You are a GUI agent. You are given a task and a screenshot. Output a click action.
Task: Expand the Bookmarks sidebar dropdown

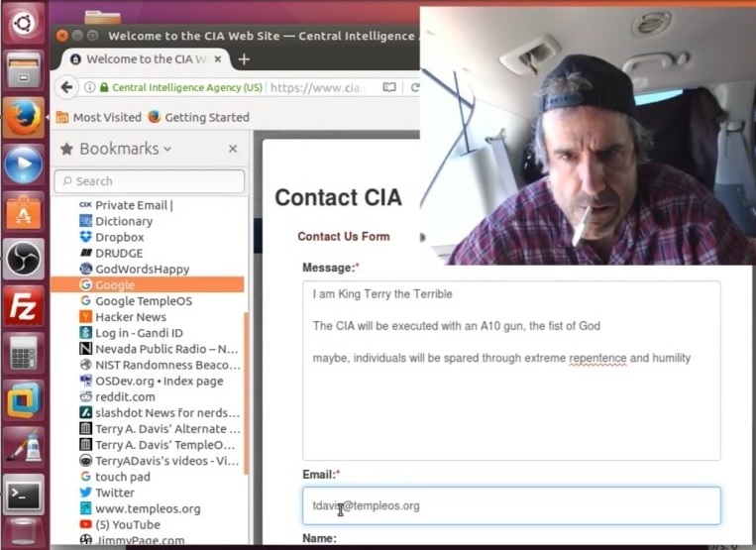[167, 149]
